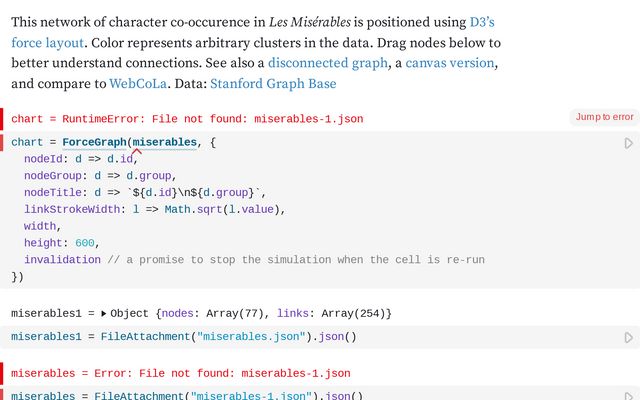Click the red error caret under miserables
Image resolution: width=640 pixels, height=400 pixels.
pos(137,152)
